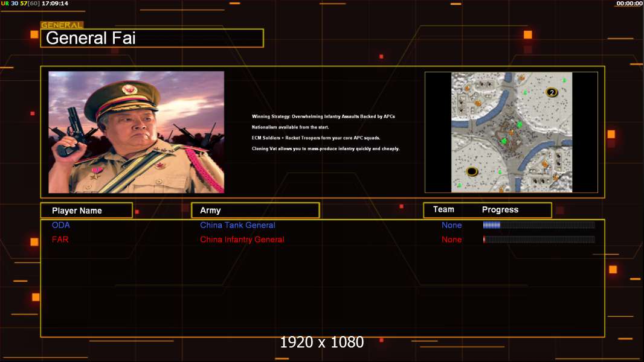Screen dimensions: 644x362
Task: Click China Tank General army text
Action: tap(237, 225)
